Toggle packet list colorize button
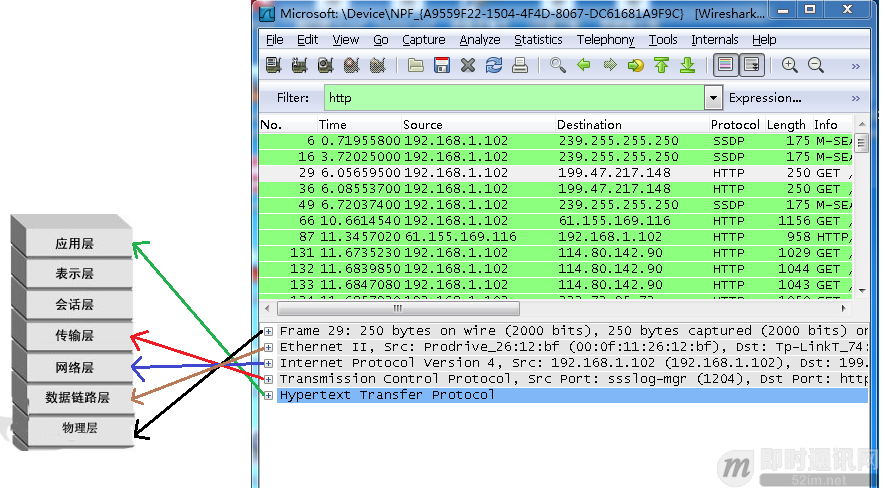This screenshot has width=885, height=493. point(725,65)
